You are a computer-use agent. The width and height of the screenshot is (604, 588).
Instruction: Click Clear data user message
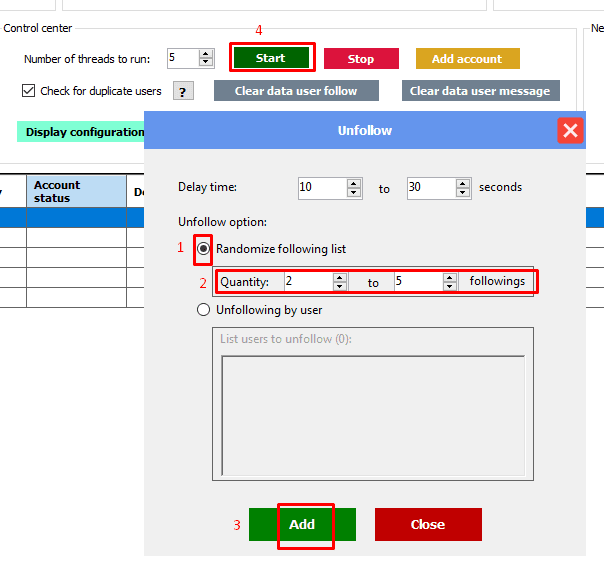(480, 91)
